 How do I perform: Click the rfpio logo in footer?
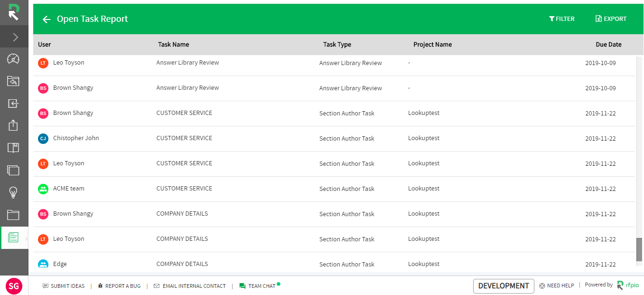tap(628, 285)
